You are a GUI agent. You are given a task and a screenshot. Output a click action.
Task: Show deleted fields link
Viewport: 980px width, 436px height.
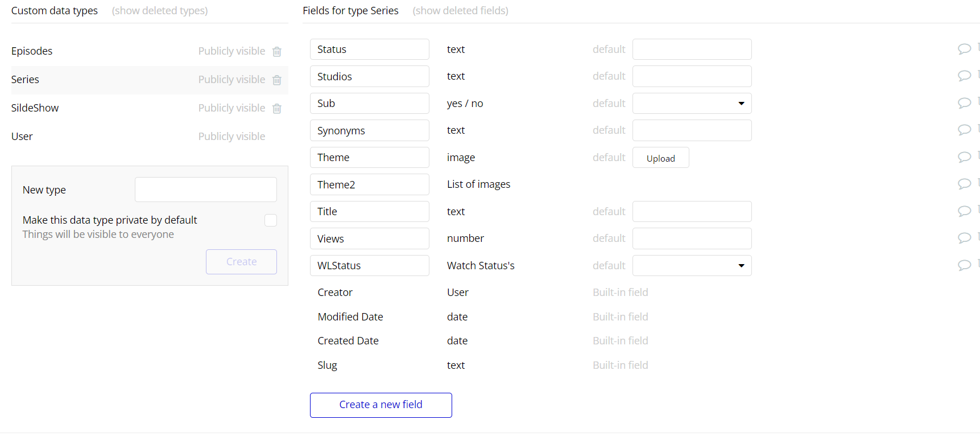pos(461,11)
